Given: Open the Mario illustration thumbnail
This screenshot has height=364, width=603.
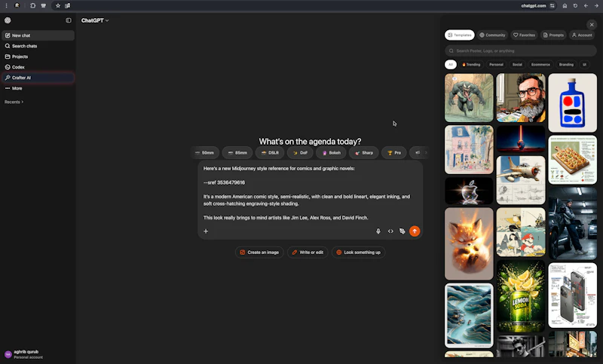Looking at the screenshot, I should coord(521,232).
